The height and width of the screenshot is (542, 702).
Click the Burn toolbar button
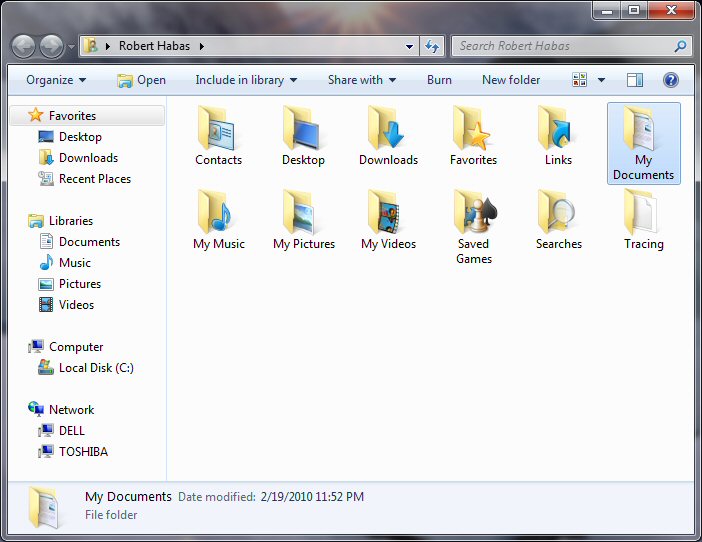coord(439,80)
